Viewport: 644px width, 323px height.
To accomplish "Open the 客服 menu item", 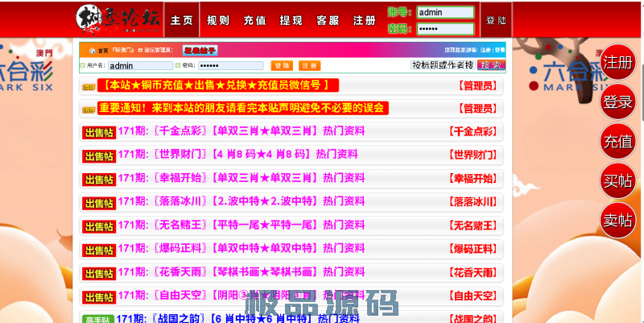I will coord(328,21).
